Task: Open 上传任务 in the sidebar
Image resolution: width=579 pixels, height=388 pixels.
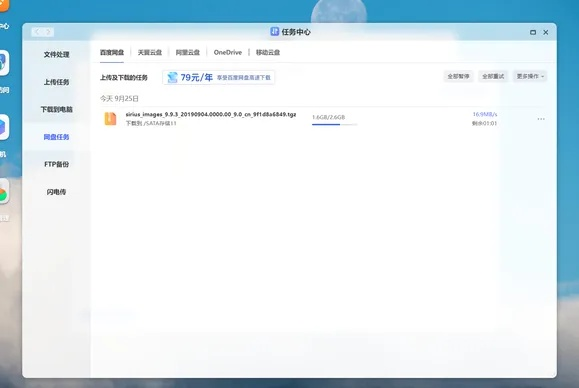Action: [x=56, y=82]
